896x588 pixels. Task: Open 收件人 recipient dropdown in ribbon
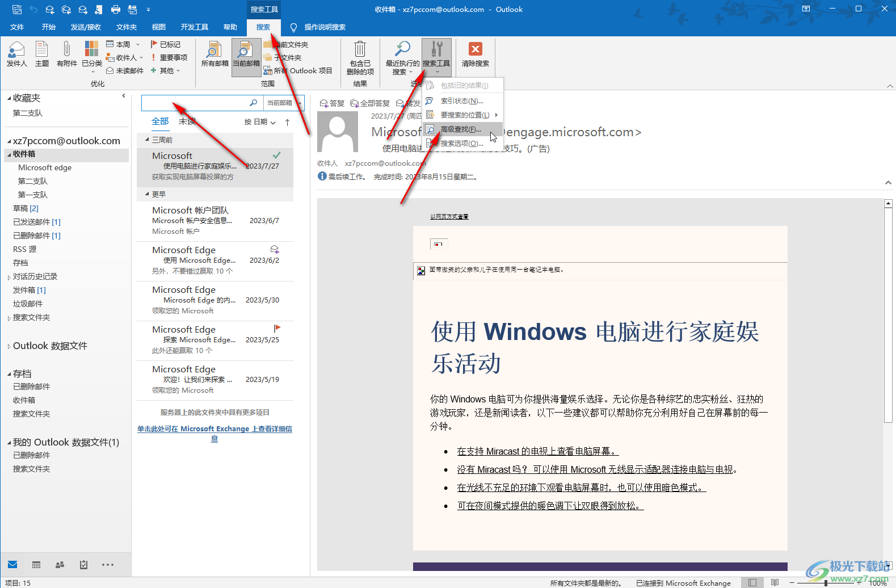pos(124,57)
